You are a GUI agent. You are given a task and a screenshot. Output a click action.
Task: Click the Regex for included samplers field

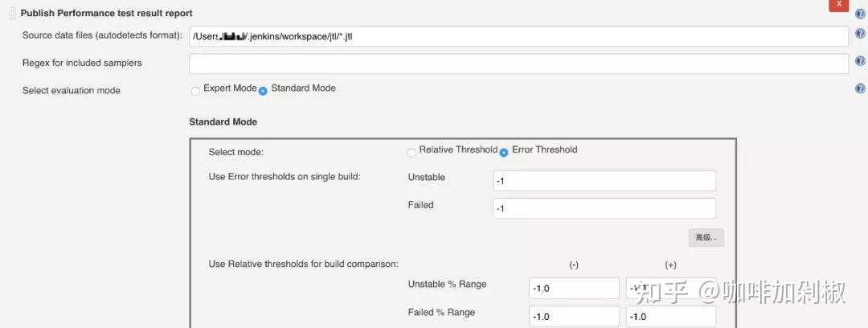[x=518, y=64]
